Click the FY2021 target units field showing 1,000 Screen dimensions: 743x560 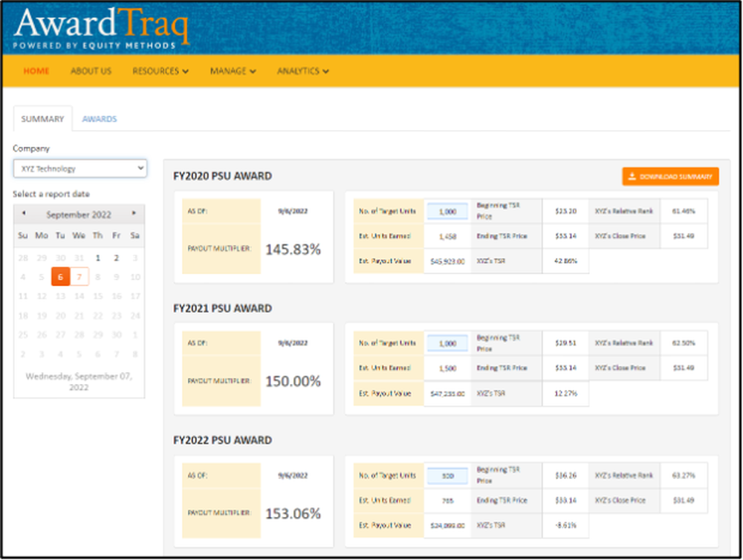pos(447,342)
